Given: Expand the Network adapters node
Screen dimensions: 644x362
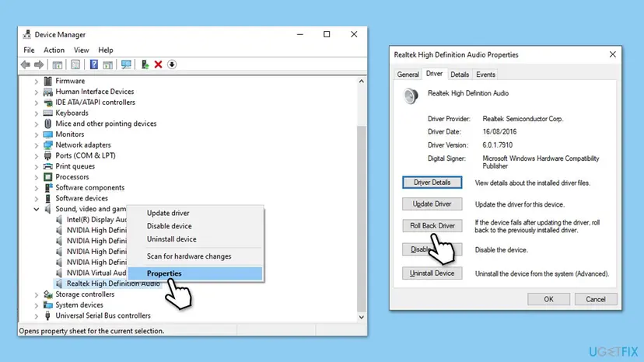Looking at the screenshot, I should coord(36,145).
